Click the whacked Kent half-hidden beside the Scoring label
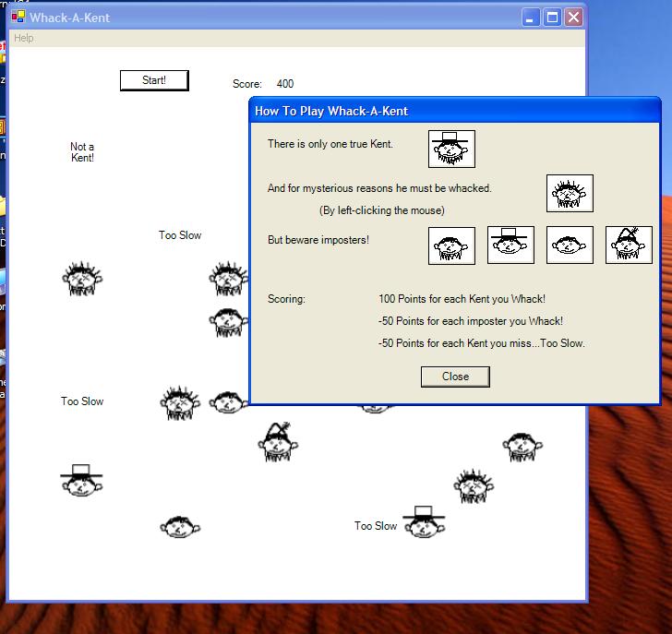This screenshot has width=672, height=634. click(228, 279)
